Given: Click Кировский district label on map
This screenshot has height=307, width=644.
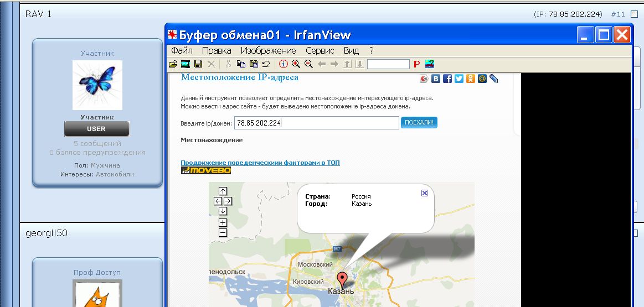Looking at the screenshot, I should point(308,282).
